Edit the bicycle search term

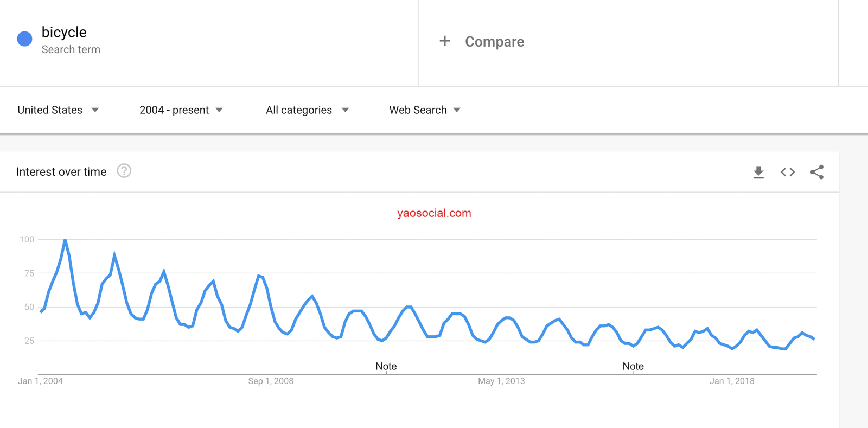coord(64,33)
